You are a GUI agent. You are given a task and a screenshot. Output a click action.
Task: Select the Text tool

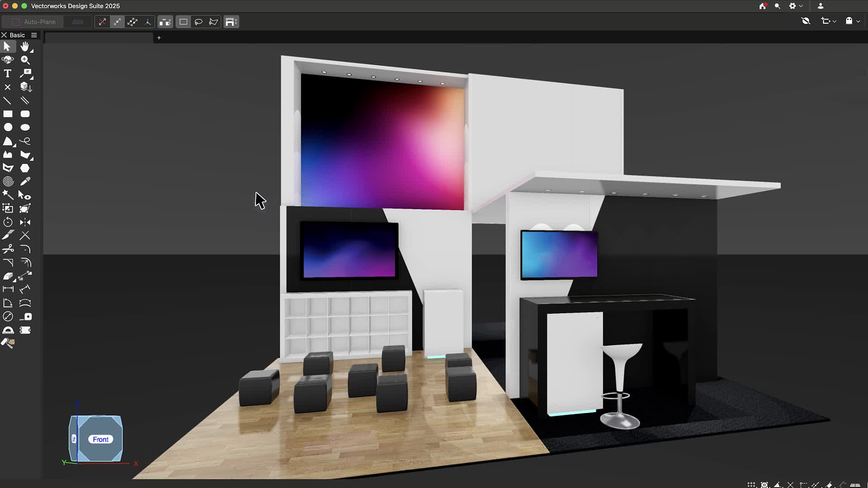(8, 74)
